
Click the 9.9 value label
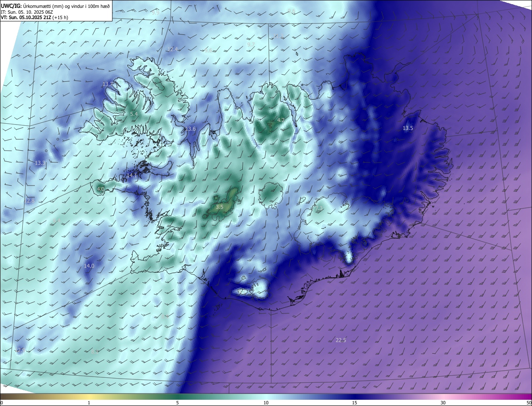pos(155,12)
